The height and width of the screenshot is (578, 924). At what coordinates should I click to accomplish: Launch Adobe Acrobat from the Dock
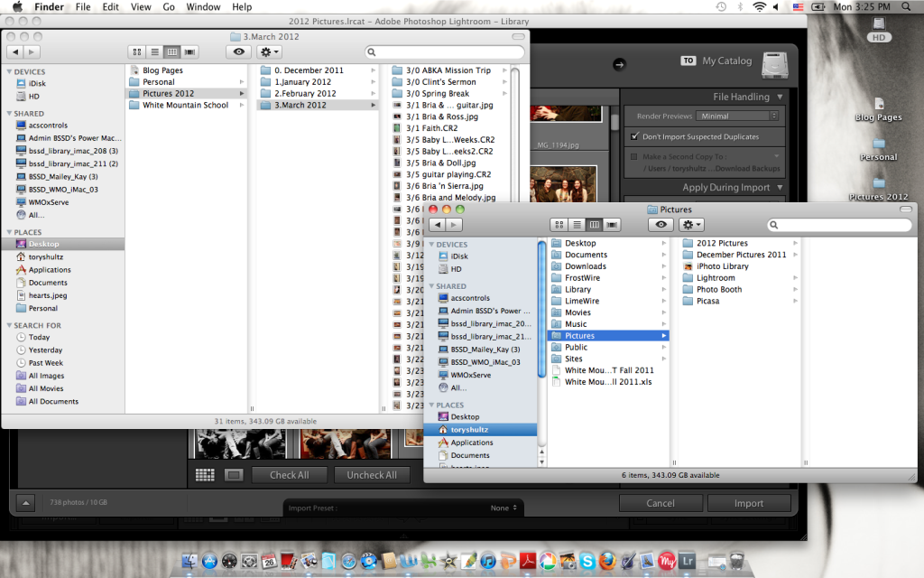527,561
